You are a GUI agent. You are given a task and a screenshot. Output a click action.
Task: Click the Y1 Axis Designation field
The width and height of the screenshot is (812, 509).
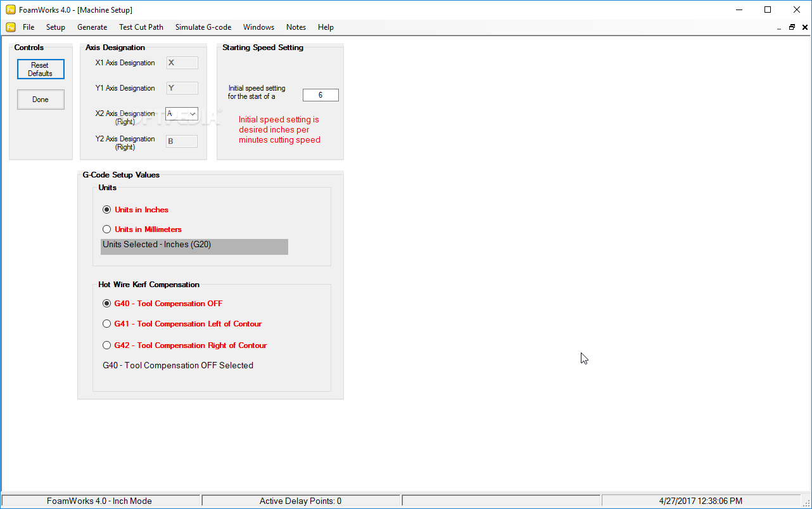tap(182, 88)
